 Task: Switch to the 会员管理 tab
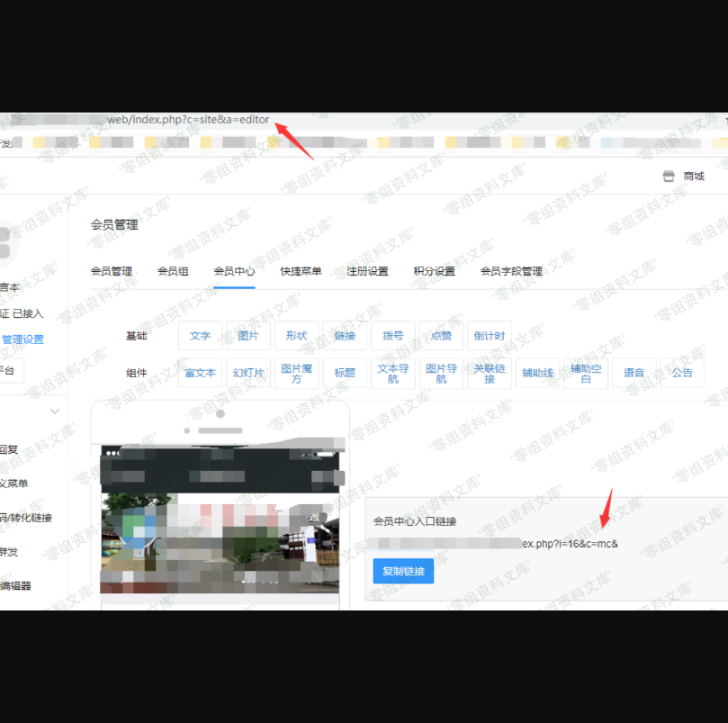click(112, 271)
